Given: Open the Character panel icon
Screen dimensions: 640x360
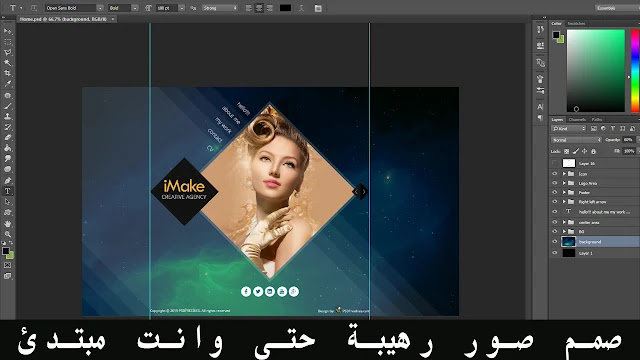Looking at the screenshot, I should pos(540,107).
